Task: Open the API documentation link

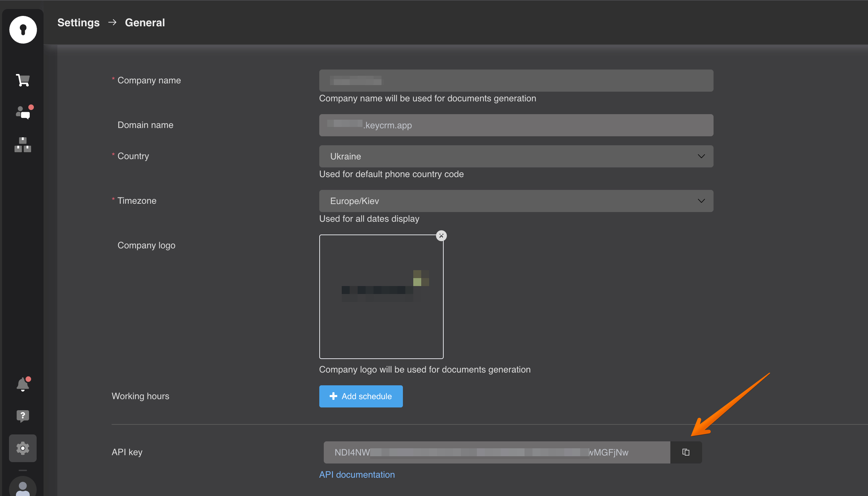Action: [x=357, y=475]
